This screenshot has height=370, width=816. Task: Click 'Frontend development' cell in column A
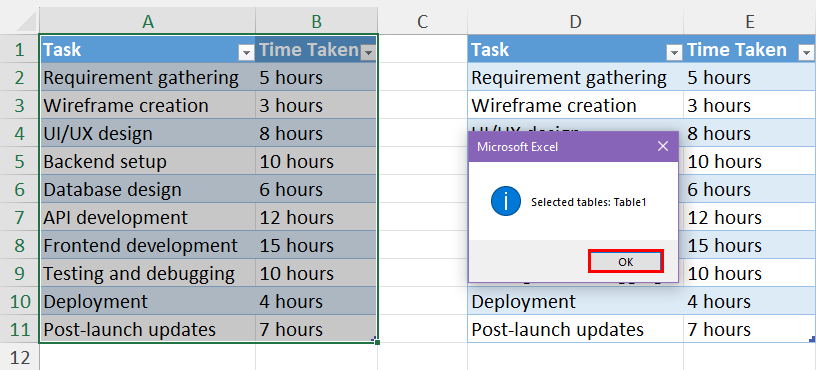point(148,246)
